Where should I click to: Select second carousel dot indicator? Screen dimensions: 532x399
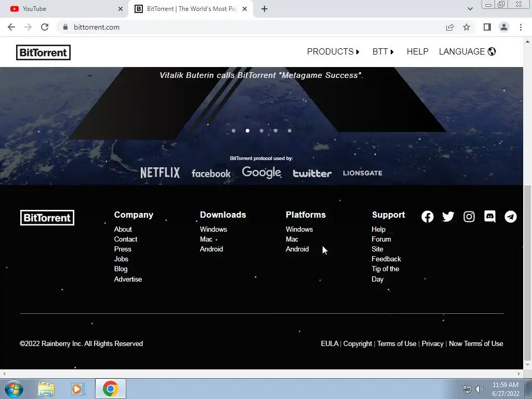[x=247, y=130]
